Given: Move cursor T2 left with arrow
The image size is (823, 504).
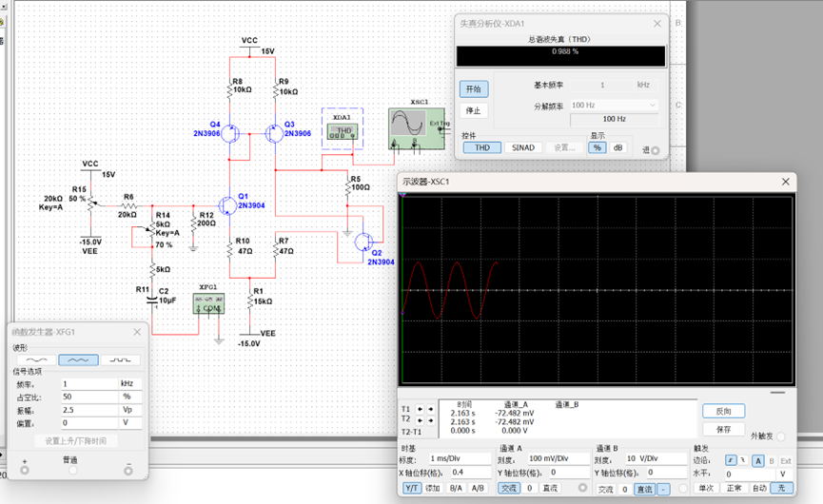Looking at the screenshot, I should 420,420.
